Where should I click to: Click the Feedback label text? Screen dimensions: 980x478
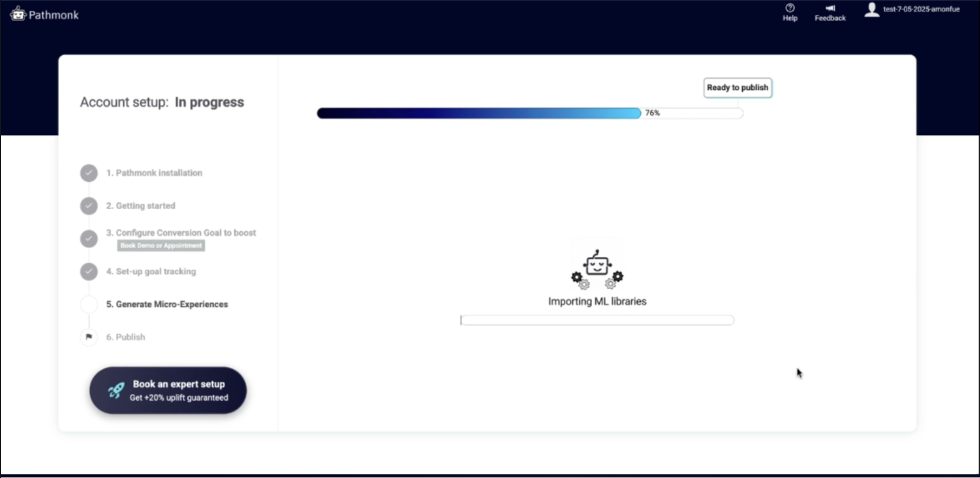coord(830,18)
